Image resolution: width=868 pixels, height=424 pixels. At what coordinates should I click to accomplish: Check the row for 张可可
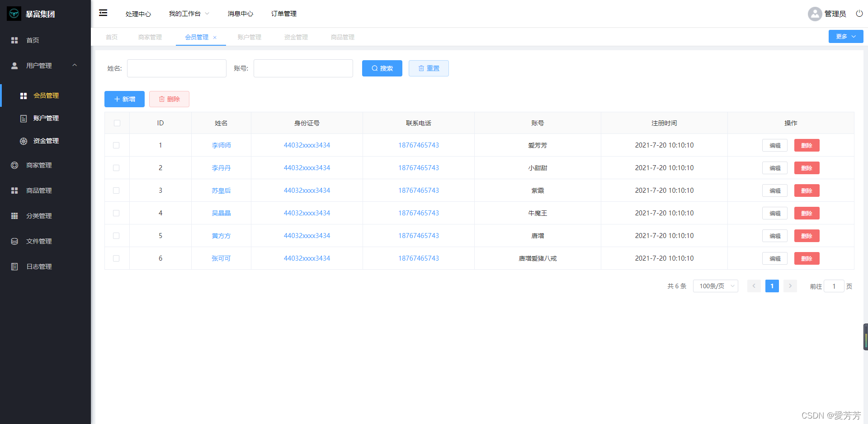pos(116,258)
